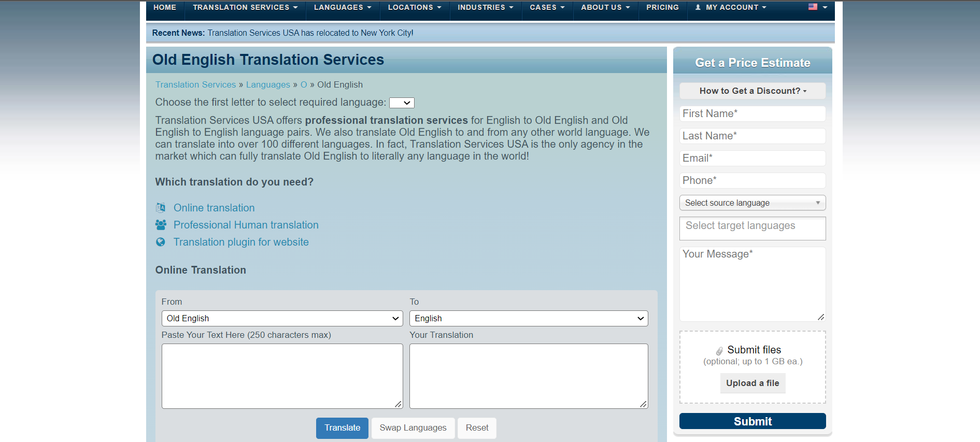The height and width of the screenshot is (442, 980).
Task: Open Translation plugin for website link
Action: click(241, 242)
